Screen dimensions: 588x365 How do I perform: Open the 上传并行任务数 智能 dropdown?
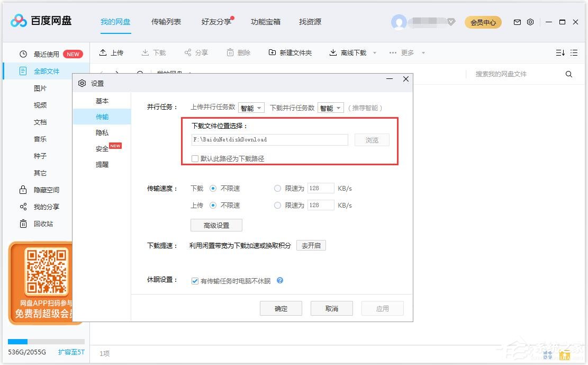(x=251, y=108)
